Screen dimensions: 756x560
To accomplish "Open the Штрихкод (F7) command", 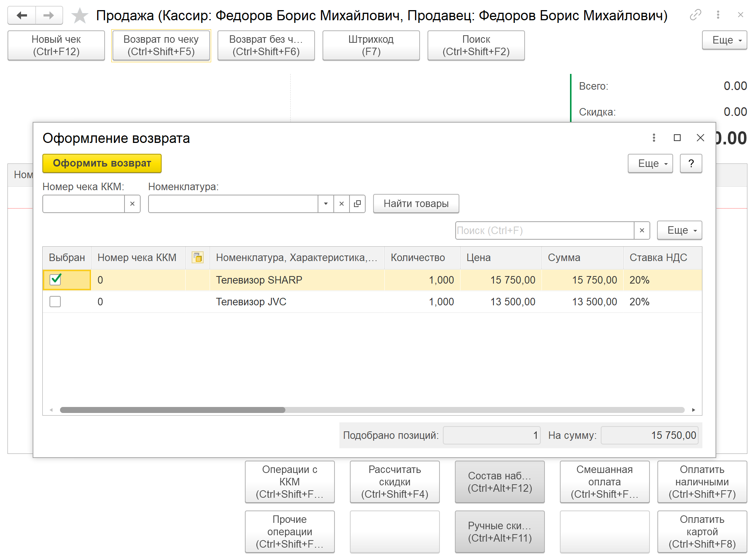I will pos(370,45).
